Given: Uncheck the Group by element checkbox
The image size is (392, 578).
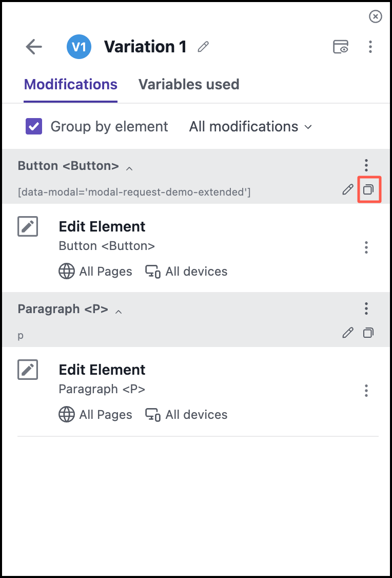Looking at the screenshot, I should [34, 126].
